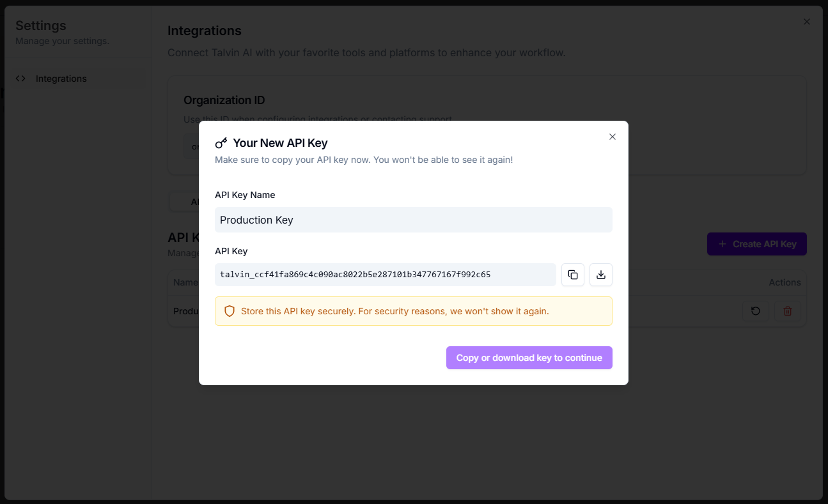Click the shield icon in the warning banner
The height and width of the screenshot is (504, 828).
[x=230, y=311]
